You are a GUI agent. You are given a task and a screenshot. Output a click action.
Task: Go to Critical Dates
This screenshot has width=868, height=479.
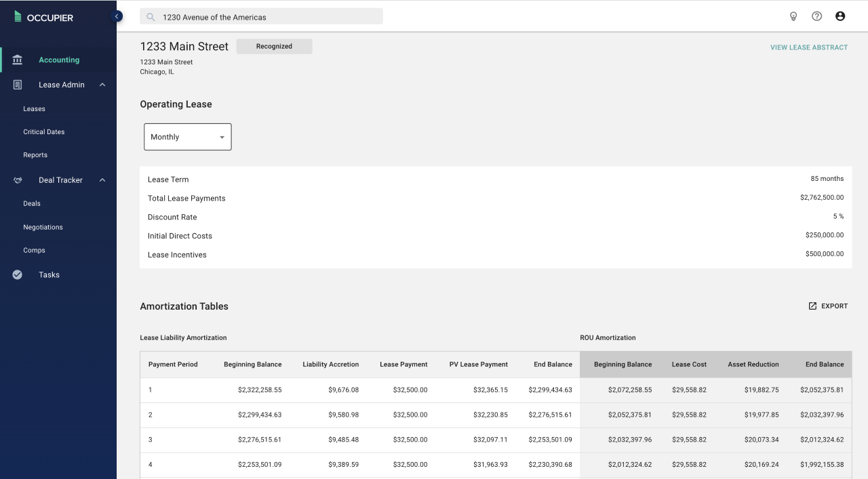pos(44,131)
